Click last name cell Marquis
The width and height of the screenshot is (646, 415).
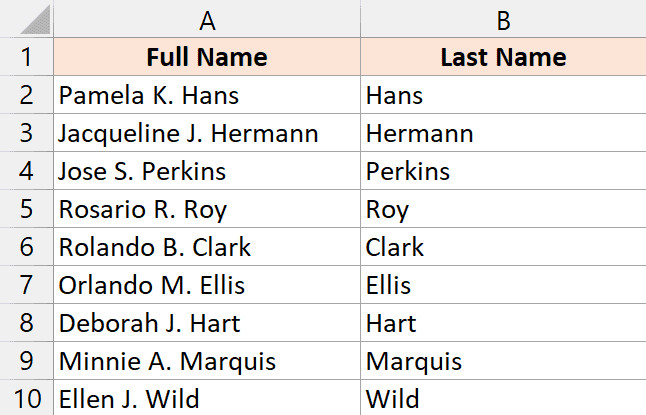coord(503,362)
